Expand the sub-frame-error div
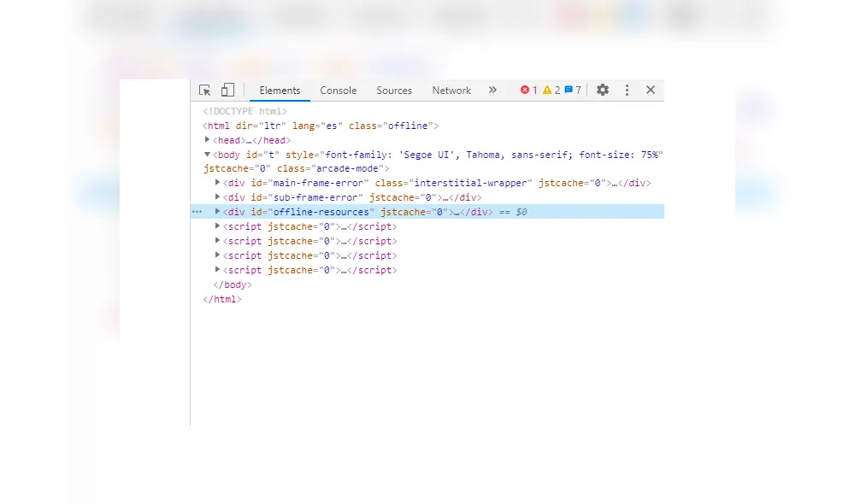Viewport: 855px width, 504px height. (x=218, y=197)
